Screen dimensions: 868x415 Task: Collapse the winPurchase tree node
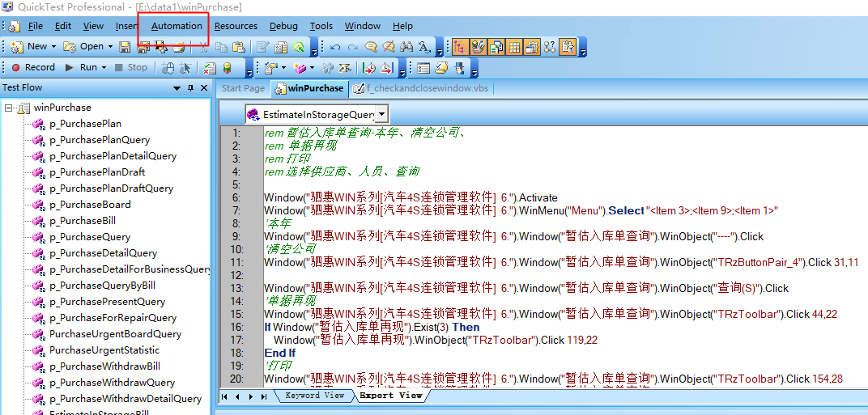(8, 108)
